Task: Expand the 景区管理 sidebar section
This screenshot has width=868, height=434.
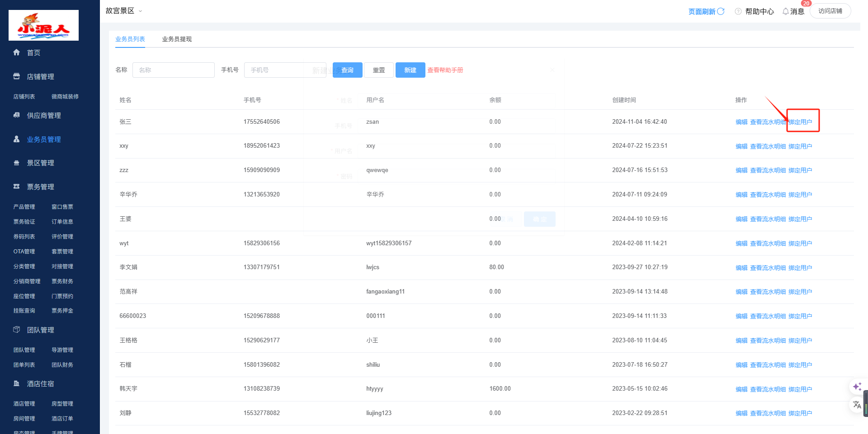Action: click(x=40, y=163)
